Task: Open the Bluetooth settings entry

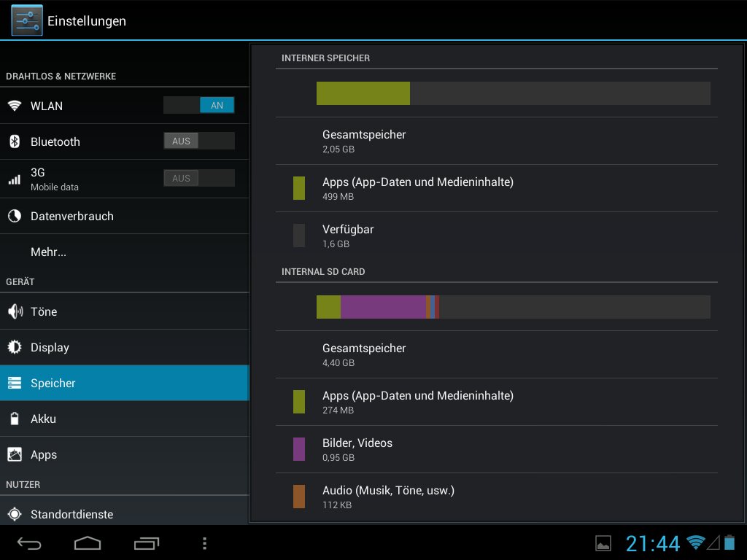Action: pyautogui.click(x=124, y=141)
